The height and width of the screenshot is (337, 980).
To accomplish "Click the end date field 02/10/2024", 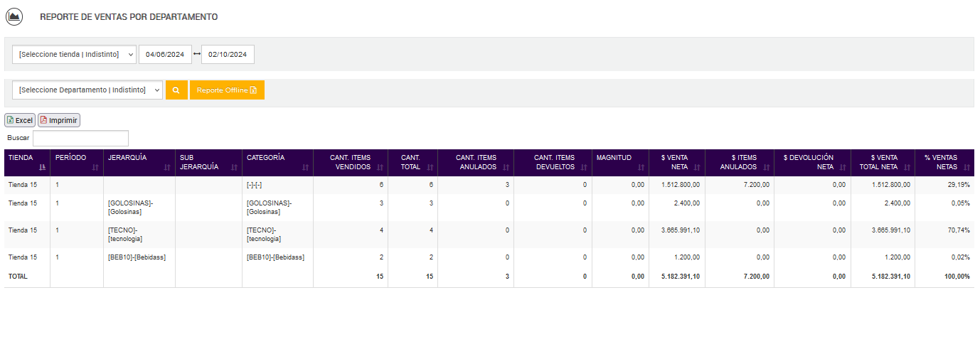I will point(228,55).
